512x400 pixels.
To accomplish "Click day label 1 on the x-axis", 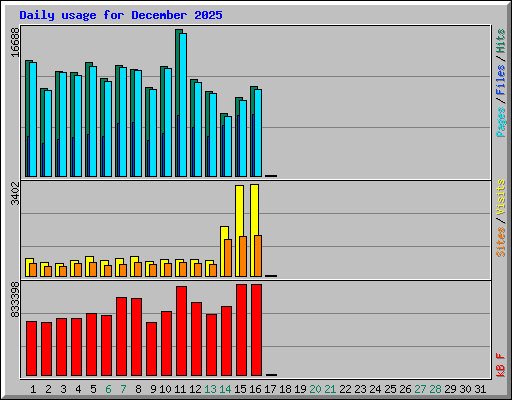I will (33, 389).
